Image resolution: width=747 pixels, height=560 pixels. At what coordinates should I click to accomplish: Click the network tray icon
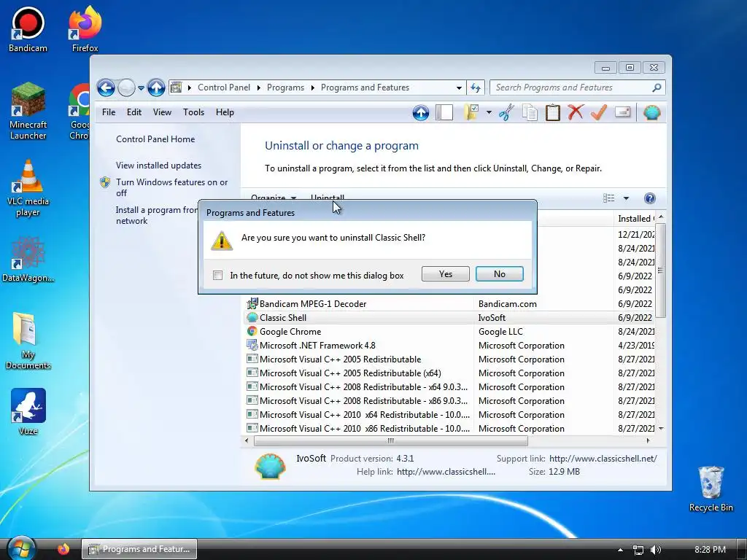pos(638,550)
